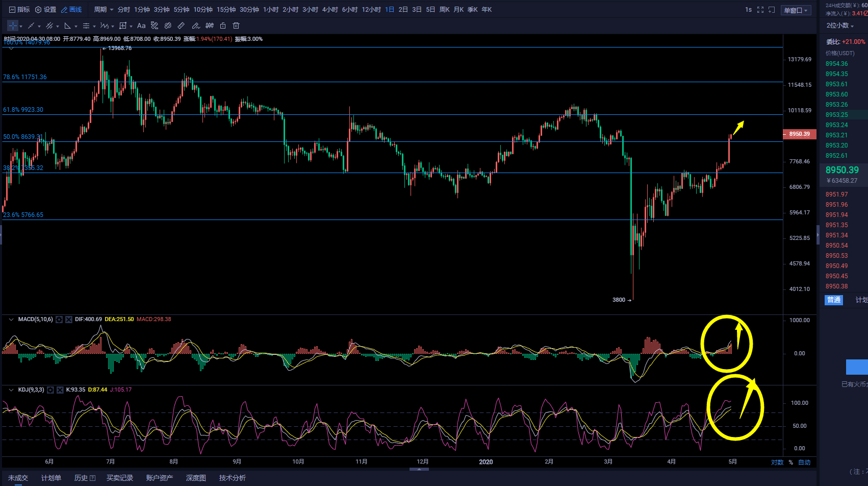Screen dimensions: 868x486
Task: Select the angle line tool
Action: click(68, 26)
